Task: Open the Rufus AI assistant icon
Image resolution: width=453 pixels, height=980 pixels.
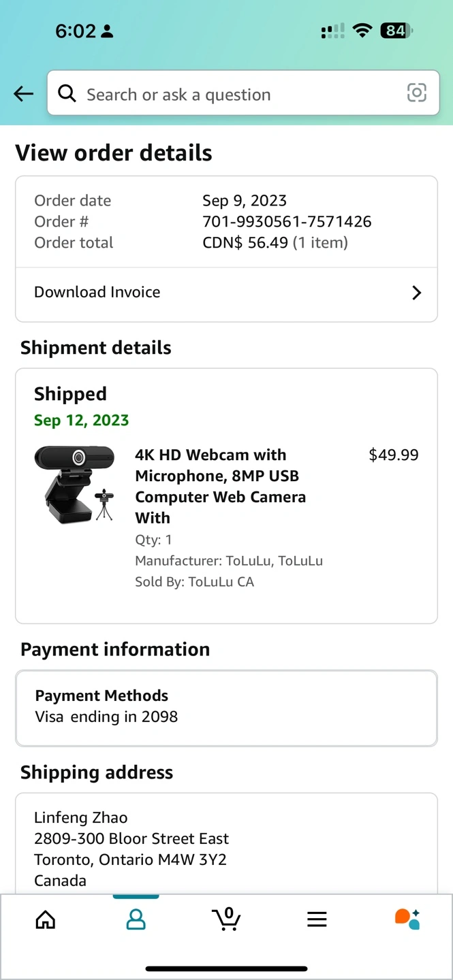Action: click(407, 919)
